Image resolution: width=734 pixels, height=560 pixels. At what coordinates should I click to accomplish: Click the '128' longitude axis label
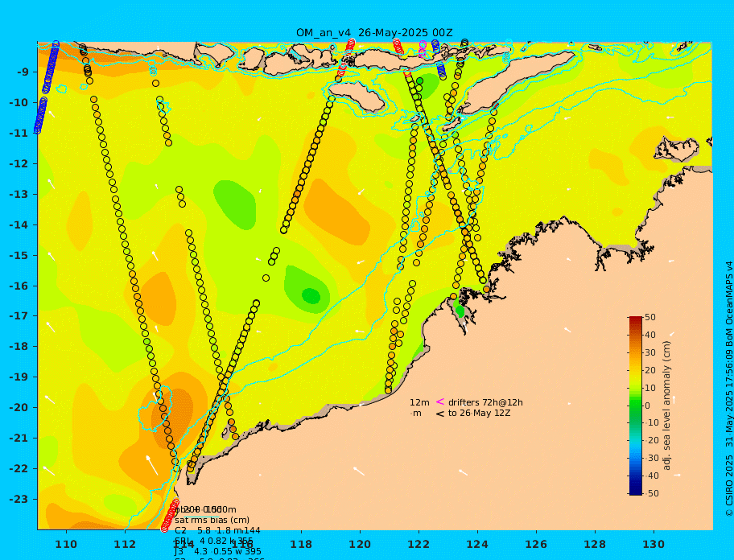coord(595,544)
